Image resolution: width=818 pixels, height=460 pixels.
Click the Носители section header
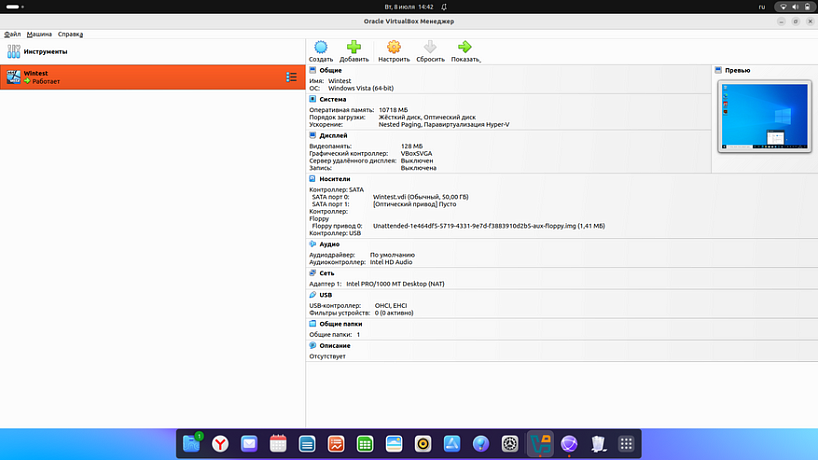(x=334, y=179)
